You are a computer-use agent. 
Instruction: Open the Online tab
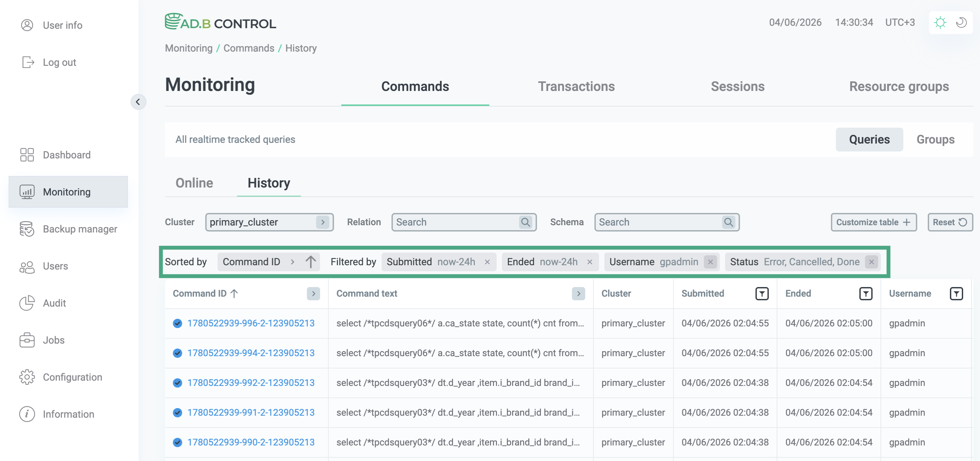point(194,183)
